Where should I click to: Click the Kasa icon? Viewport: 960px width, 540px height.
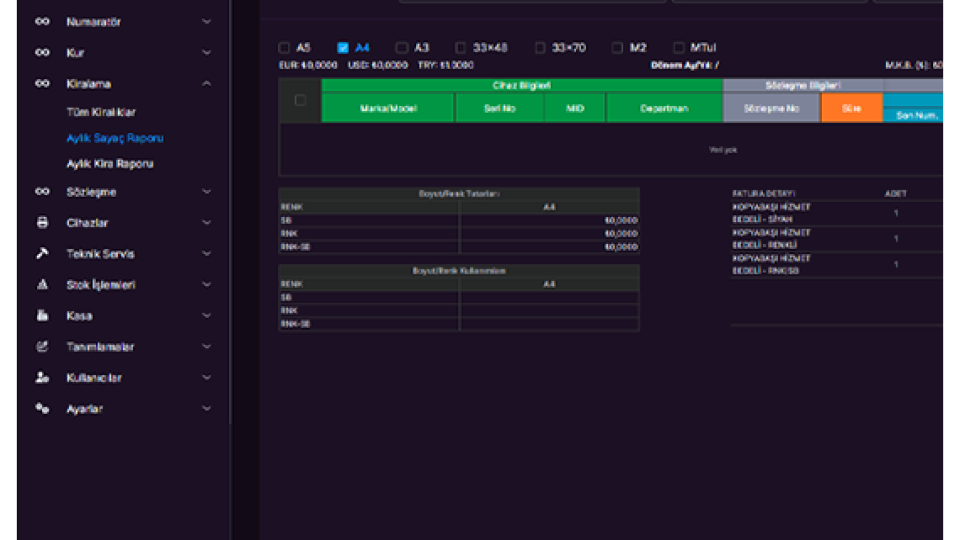(42, 315)
